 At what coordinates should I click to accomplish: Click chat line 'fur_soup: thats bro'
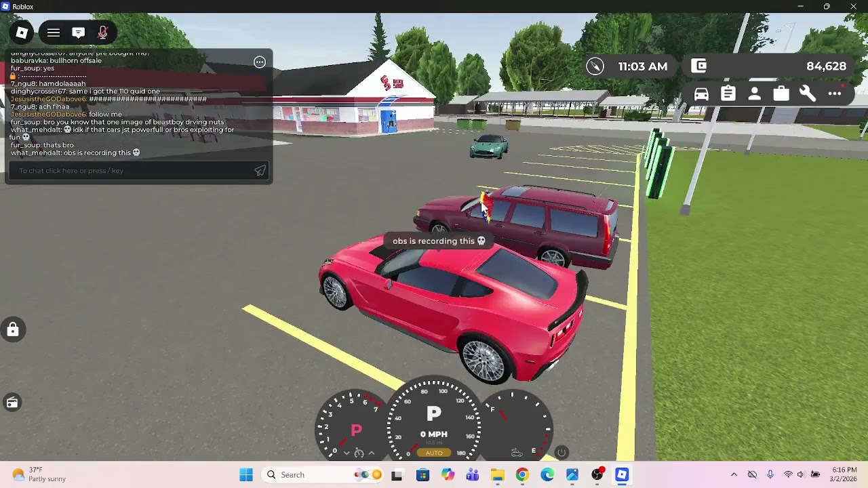(42, 145)
